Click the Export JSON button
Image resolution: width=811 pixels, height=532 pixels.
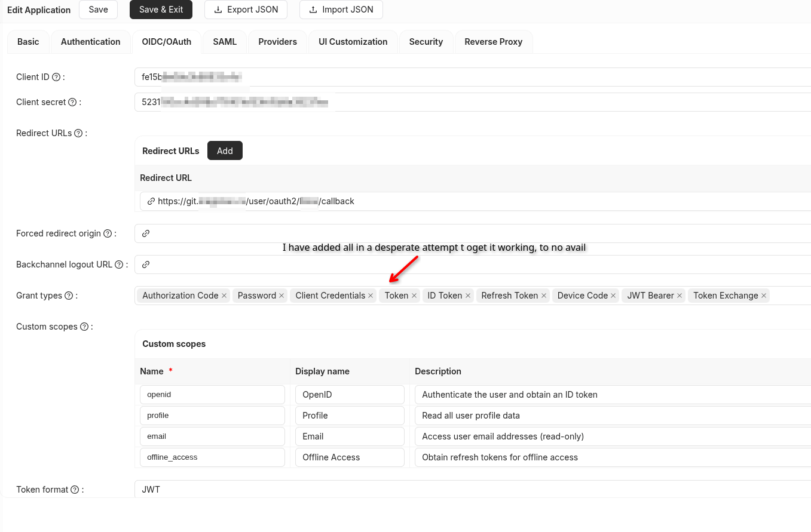pos(246,10)
